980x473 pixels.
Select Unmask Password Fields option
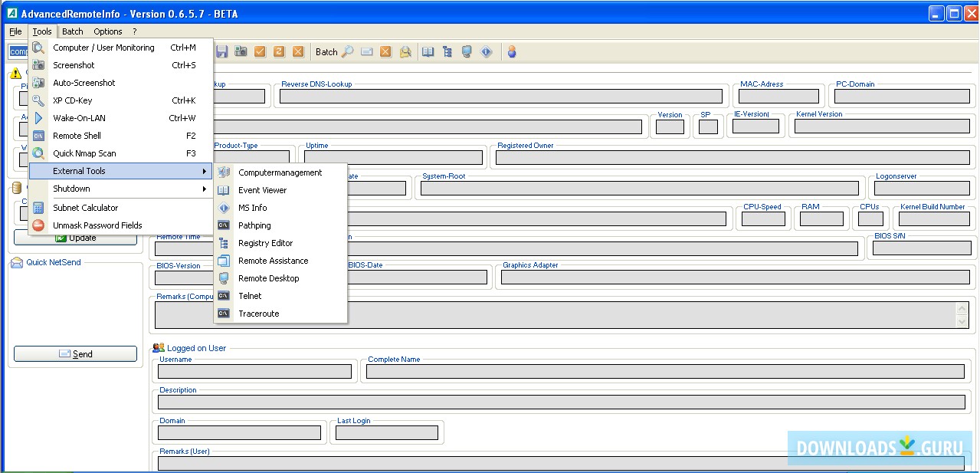tap(97, 225)
